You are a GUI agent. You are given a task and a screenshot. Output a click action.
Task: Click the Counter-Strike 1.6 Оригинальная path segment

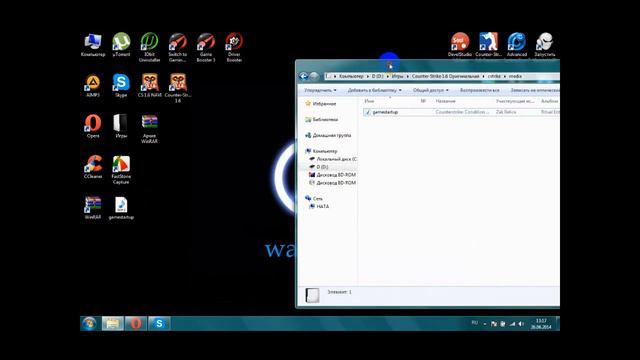tap(445, 76)
